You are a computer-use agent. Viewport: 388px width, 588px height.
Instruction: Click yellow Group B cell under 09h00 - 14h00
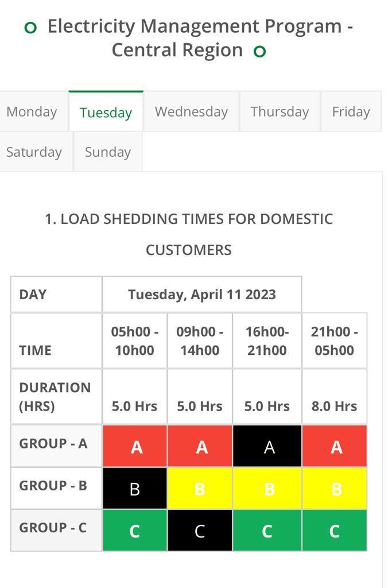(x=200, y=488)
